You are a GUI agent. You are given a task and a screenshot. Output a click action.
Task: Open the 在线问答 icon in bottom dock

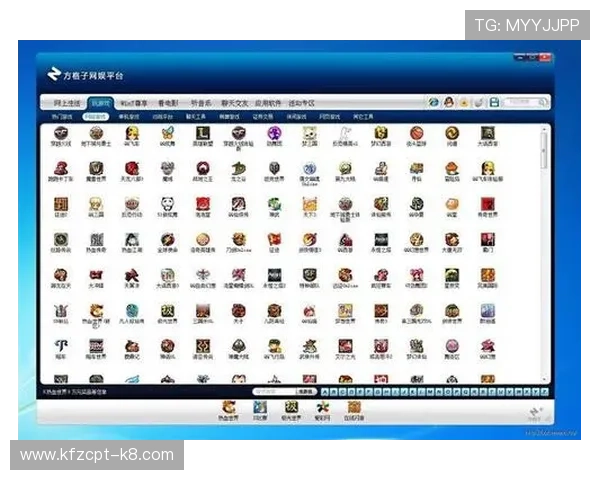pos(354,408)
